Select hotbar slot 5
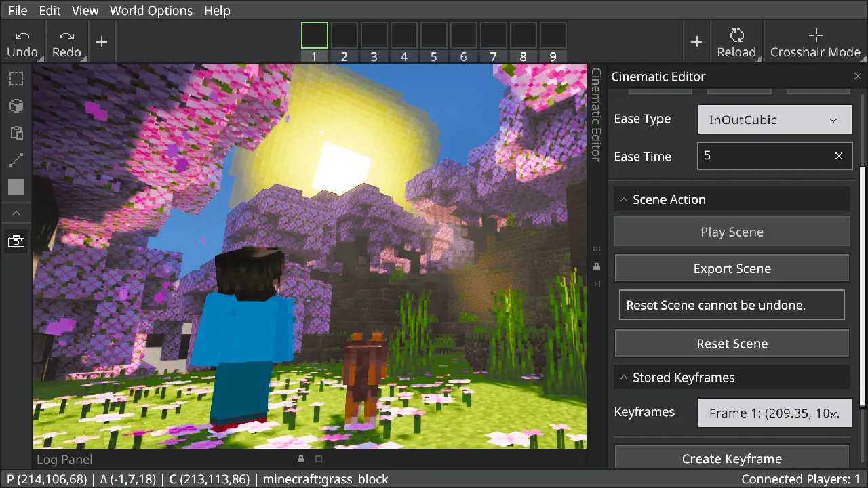 [x=434, y=36]
